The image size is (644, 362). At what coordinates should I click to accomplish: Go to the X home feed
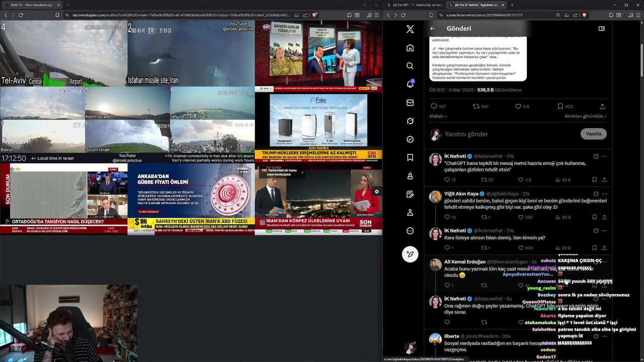(x=410, y=48)
